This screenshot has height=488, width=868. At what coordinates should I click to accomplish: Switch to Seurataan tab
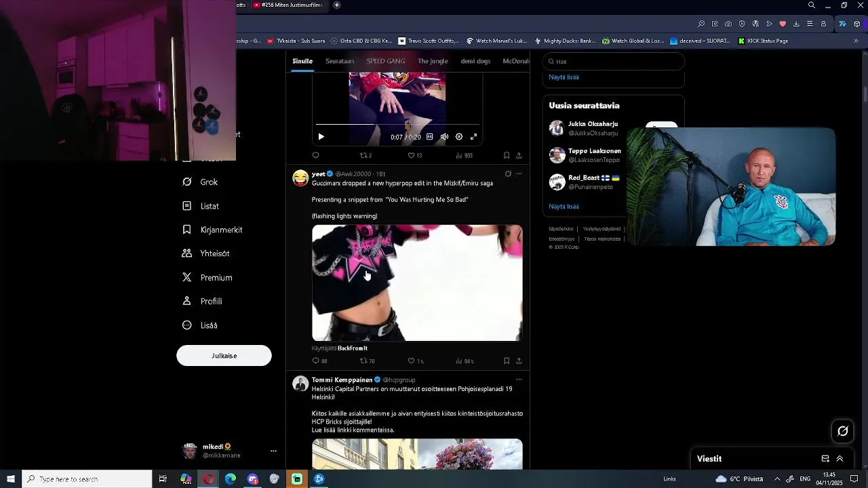tap(339, 61)
